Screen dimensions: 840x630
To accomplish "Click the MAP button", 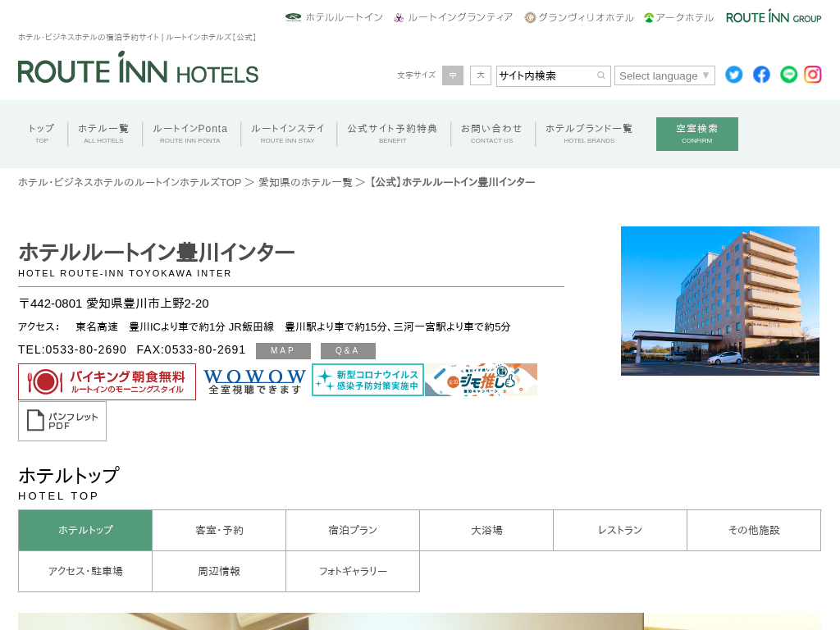I will (x=283, y=351).
